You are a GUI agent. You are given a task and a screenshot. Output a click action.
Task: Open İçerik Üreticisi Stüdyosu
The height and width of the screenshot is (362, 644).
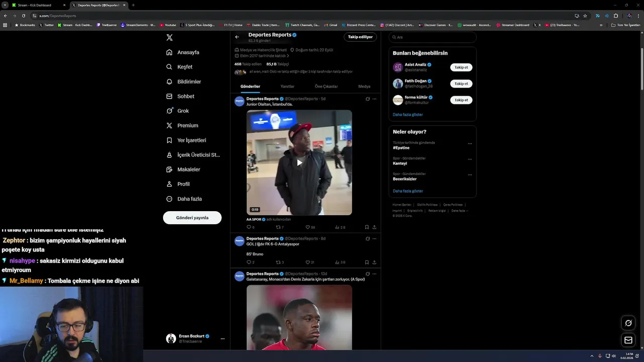point(193,155)
